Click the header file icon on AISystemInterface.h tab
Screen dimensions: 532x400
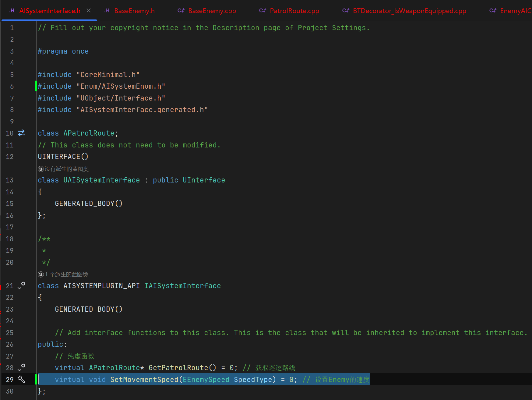[12, 11]
